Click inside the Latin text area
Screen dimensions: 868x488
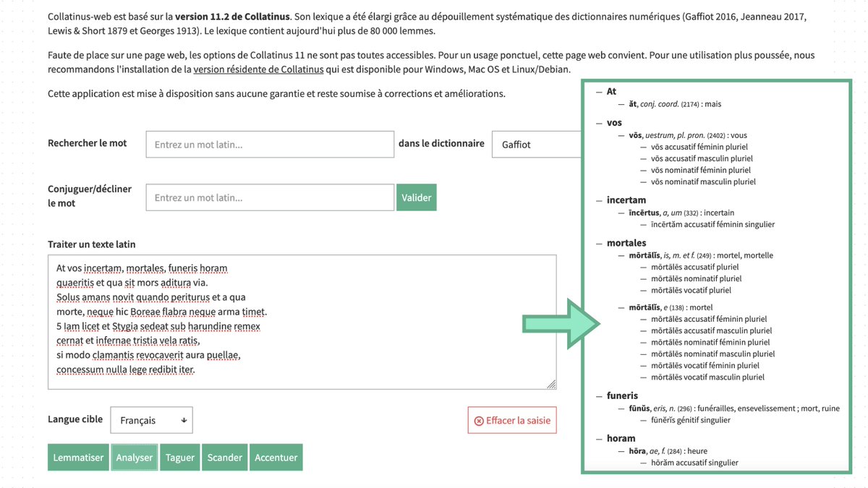coord(302,322)
